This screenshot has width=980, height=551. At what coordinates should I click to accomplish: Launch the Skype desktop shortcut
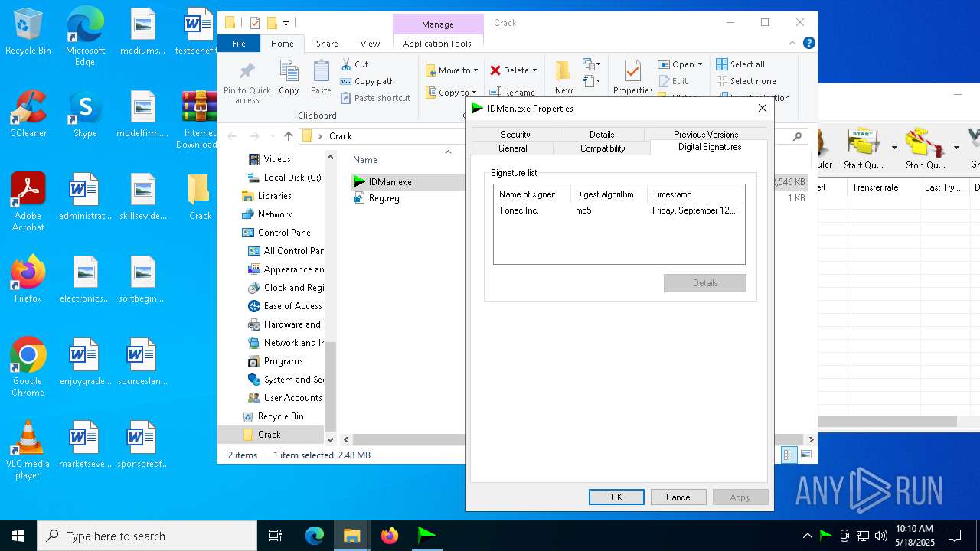85,115
